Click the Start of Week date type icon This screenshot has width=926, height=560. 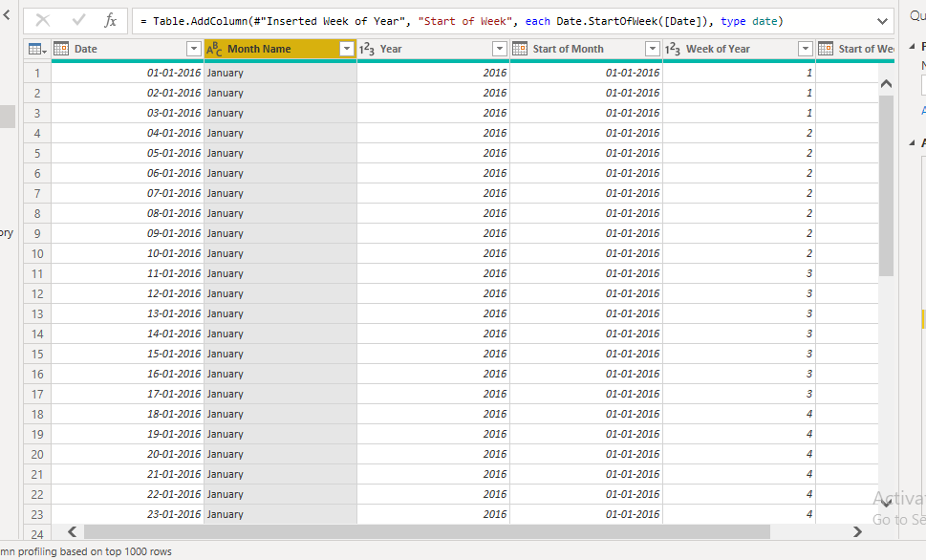(x=826, y=49)
